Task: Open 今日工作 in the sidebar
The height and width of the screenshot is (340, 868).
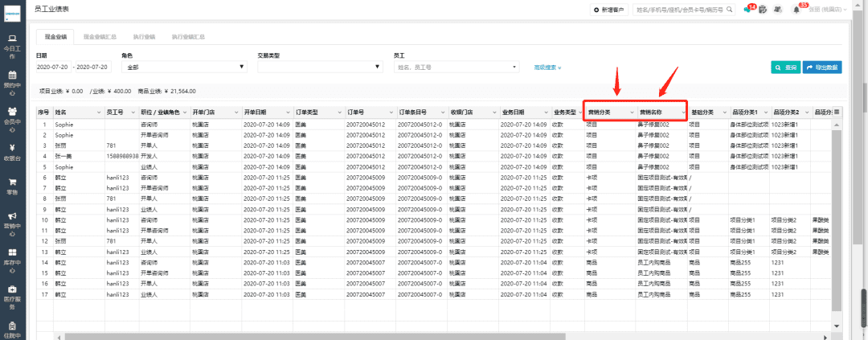Action: [12, 42]
